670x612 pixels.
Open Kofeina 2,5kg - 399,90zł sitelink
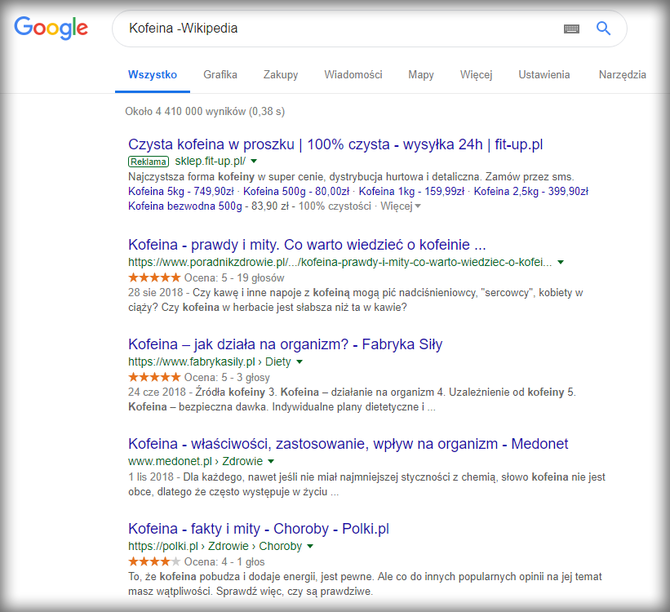click(x=531, y=191)
